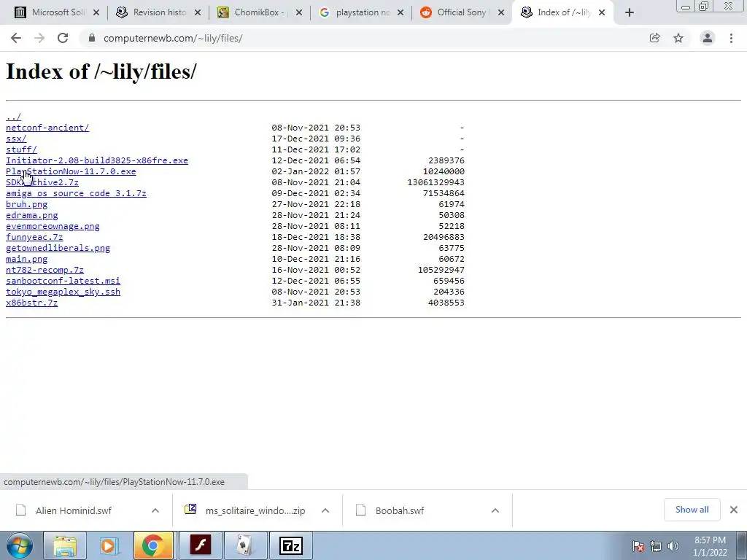
Task: Open Action Center flag tray icon
Action: click(638, 547)
